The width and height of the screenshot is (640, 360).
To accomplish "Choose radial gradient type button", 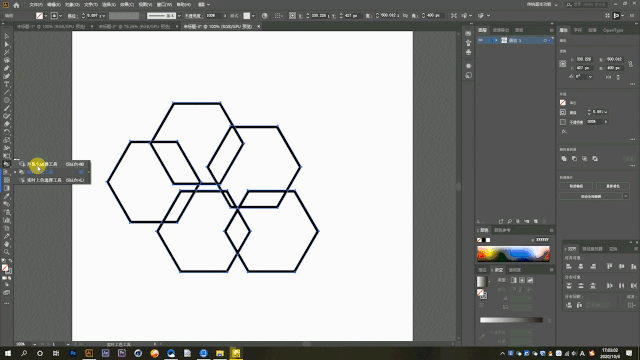I will 522,280.
